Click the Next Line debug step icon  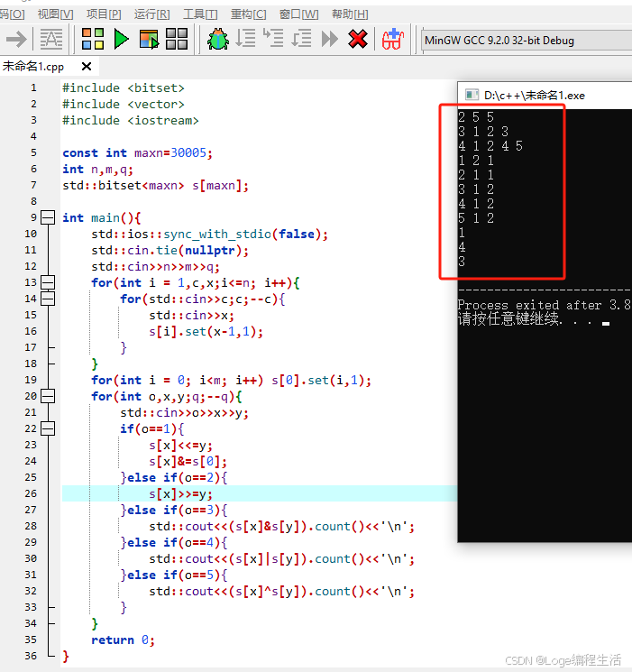245,39
